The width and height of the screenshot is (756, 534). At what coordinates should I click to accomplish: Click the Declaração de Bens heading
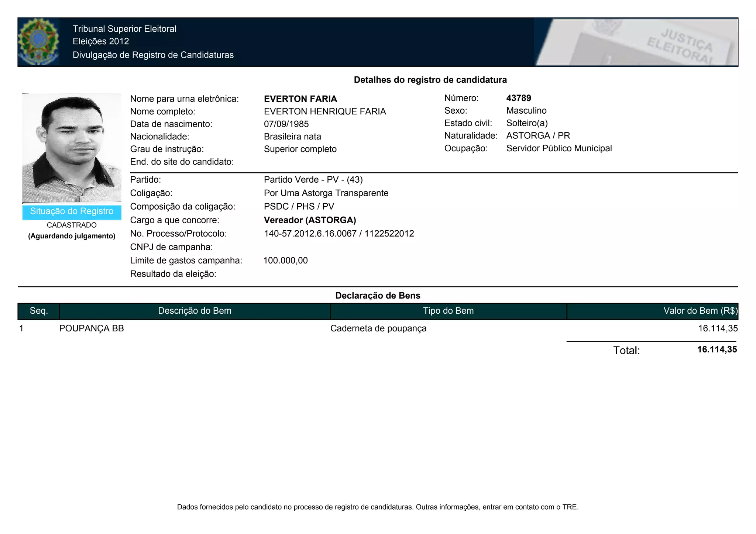click(x=378, y=296)
